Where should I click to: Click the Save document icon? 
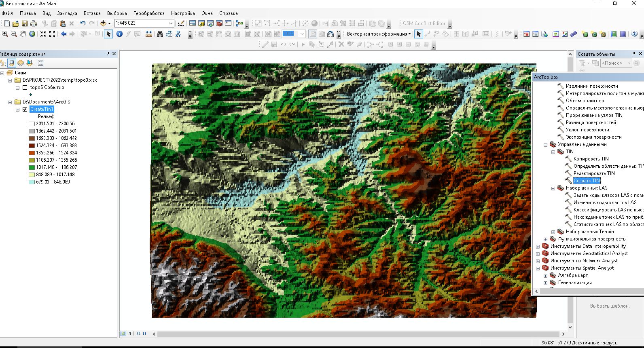(25, 23)
